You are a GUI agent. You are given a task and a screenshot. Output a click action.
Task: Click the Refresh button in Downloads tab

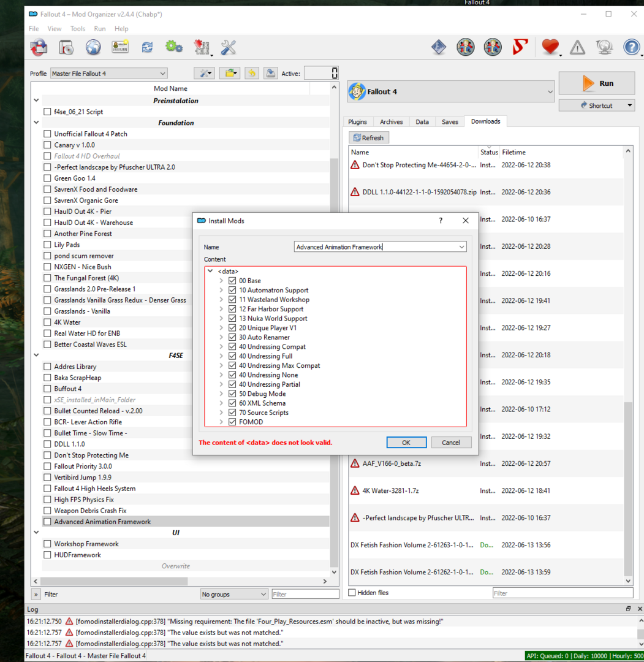point(368,138)
